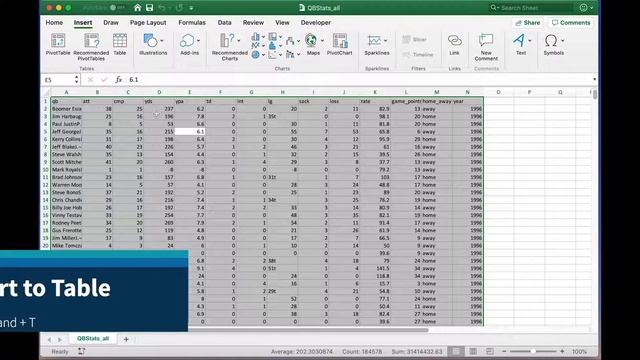Expand the formula bar

[x=594, y=79]
